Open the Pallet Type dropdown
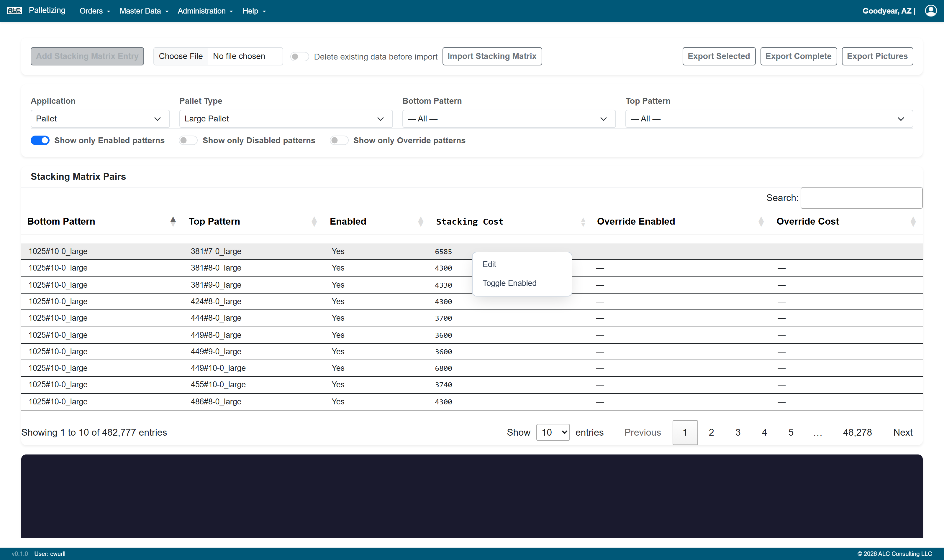 (x=286, y=119)
